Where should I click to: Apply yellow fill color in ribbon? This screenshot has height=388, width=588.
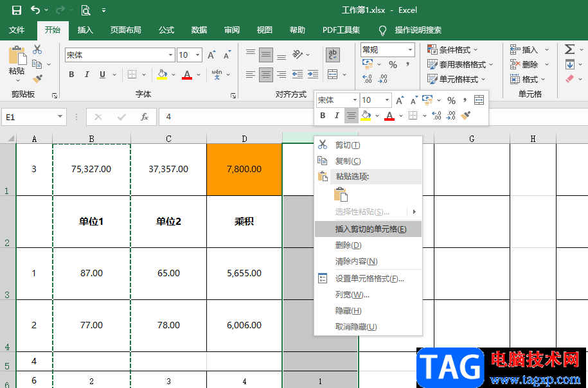tap(162, 75)
